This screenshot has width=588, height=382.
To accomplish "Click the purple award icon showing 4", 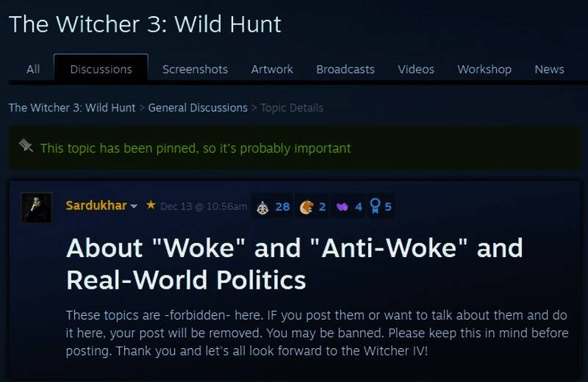I will (342, 206).
